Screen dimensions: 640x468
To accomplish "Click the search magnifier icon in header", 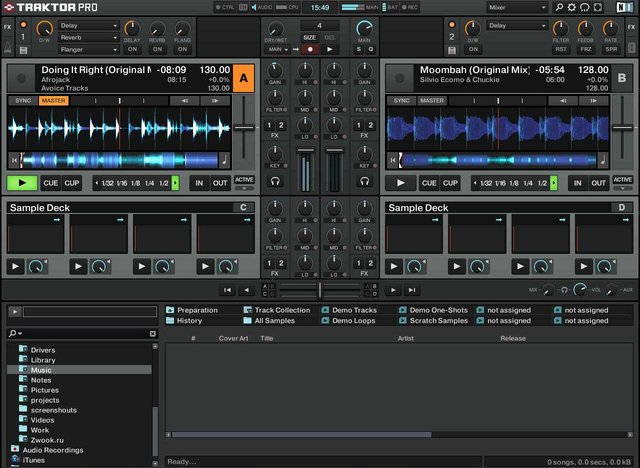I will (560, 7).
